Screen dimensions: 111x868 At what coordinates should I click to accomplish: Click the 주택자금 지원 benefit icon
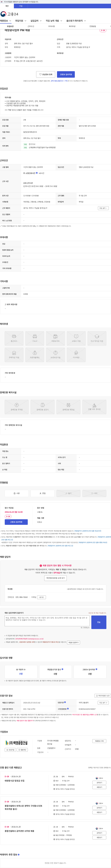(14, 355)
